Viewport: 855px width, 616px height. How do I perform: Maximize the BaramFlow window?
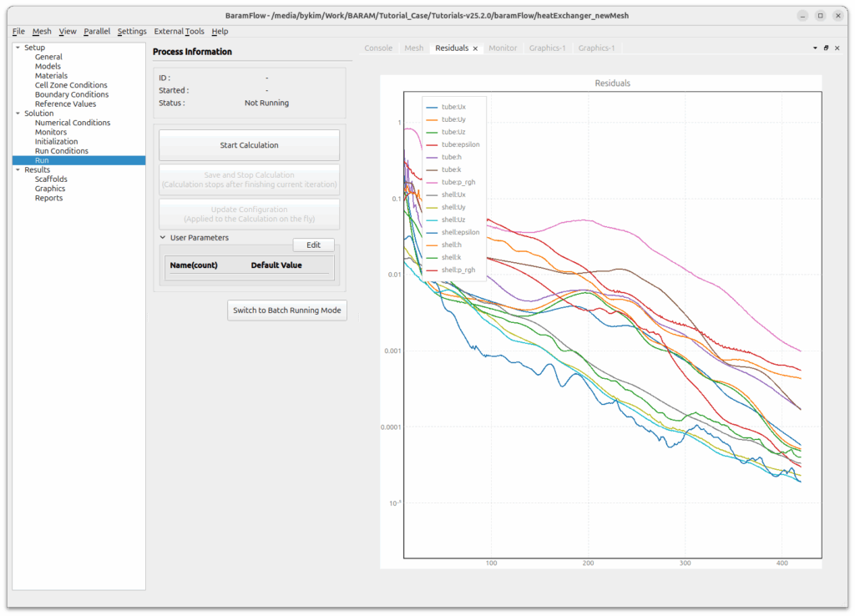click(820, 16)
